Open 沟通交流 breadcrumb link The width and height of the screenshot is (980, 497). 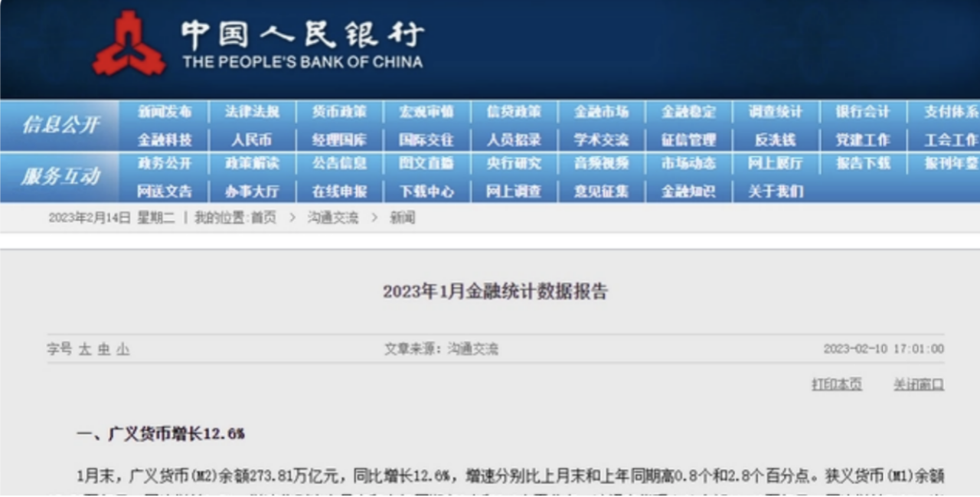tap(333, 218)
